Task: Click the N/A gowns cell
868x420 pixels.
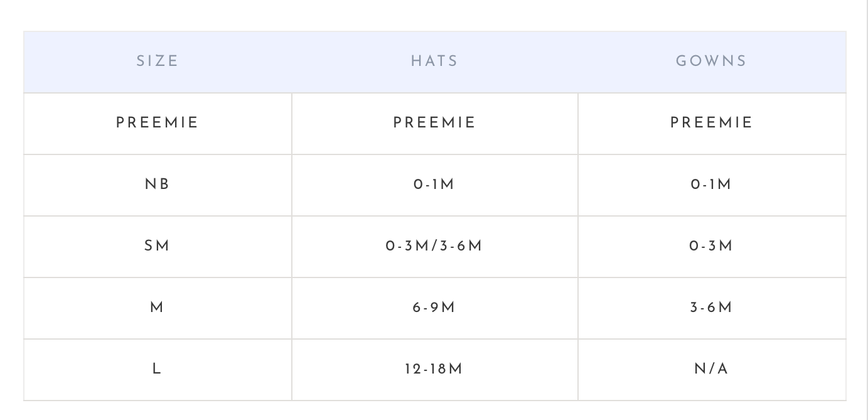Action: [x=711, y=369]
